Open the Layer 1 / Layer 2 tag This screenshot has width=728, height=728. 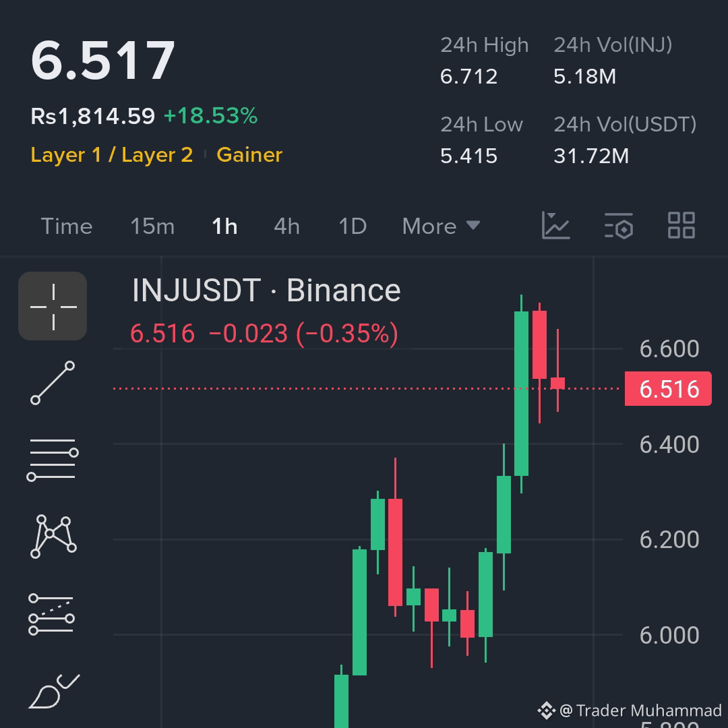[112, 154]
